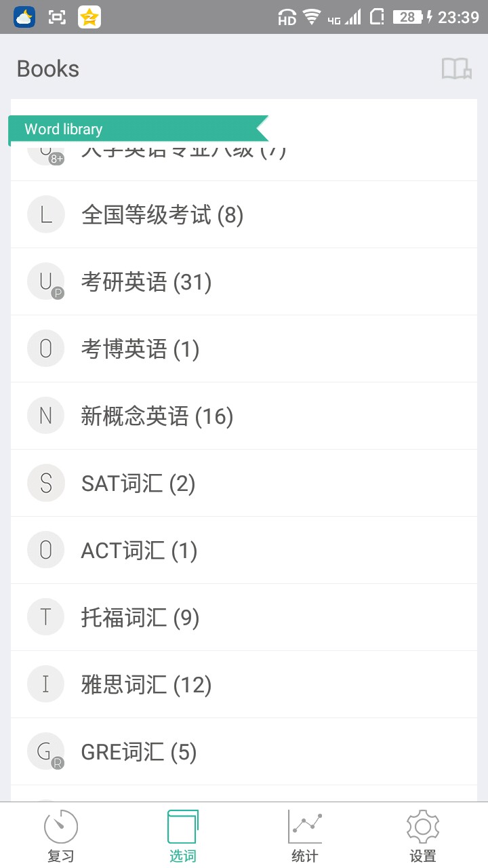Tap the G circle icon beside GRE词汇
The width and height of the screenshot is (488, 868).
tap(45, 751)
